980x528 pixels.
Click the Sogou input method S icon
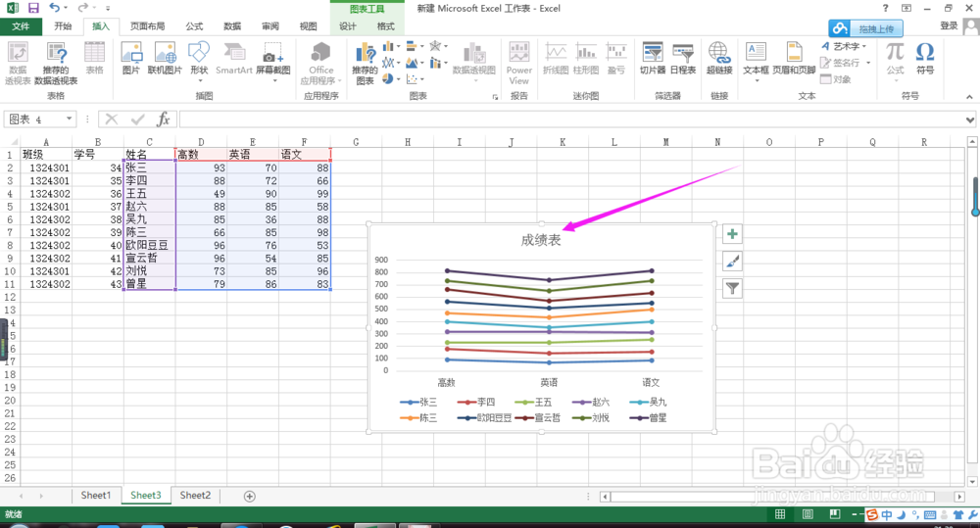pos(871,515)
